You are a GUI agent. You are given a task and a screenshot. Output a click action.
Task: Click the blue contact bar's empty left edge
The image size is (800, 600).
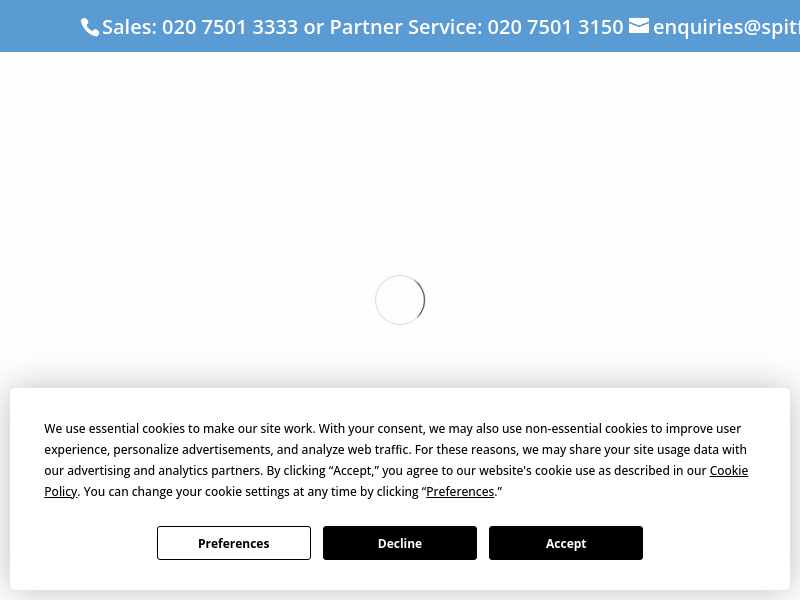click(38, 26)
